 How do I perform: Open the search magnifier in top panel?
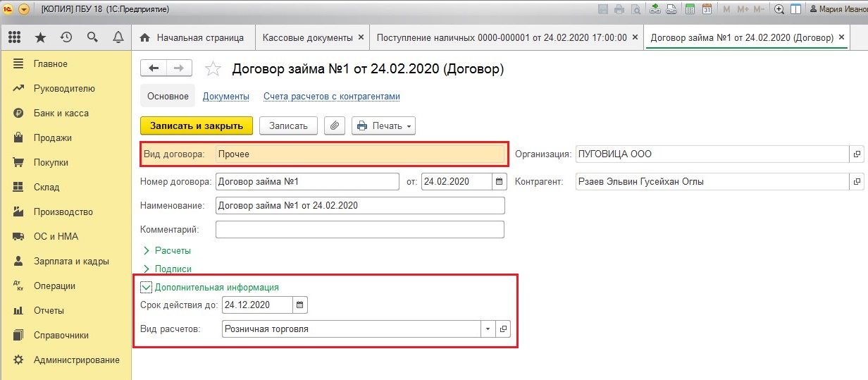coord(92,37)
